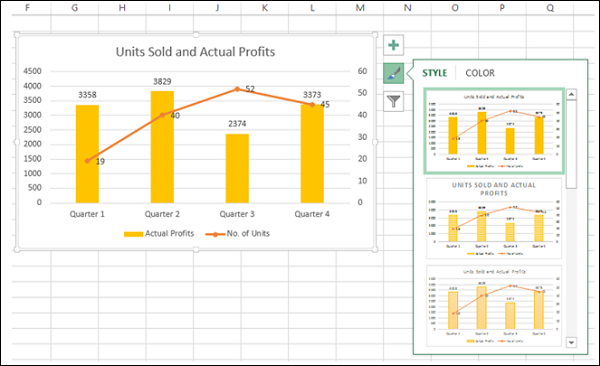
Task: Select column header M
Action: pyautogui.click(x=360, y=8)
